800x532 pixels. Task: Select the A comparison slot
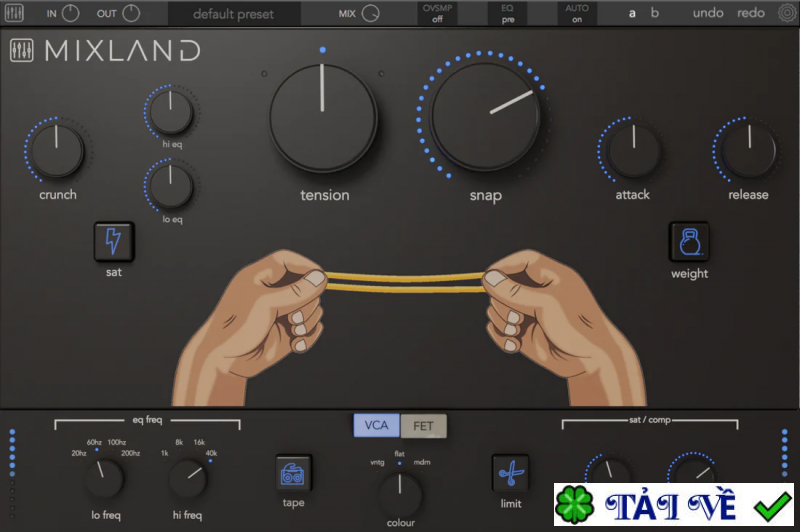[632, 13]
